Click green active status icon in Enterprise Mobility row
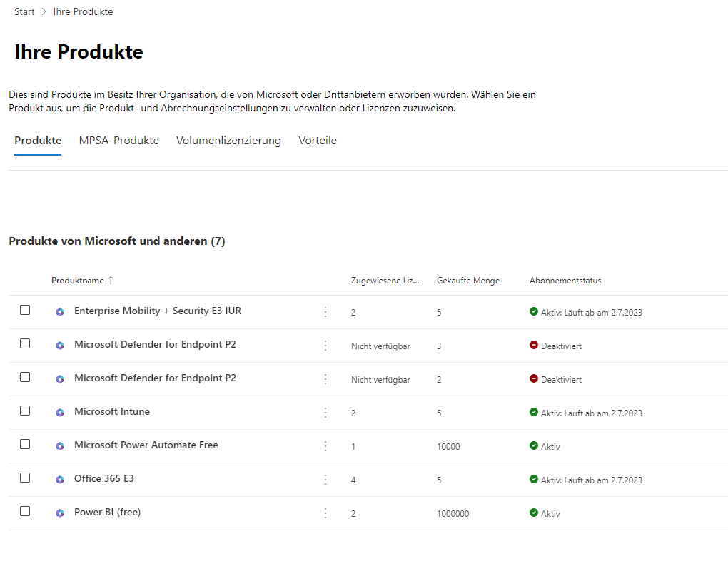The height and width of the screenshot is (564, 728). click(533, 311)
